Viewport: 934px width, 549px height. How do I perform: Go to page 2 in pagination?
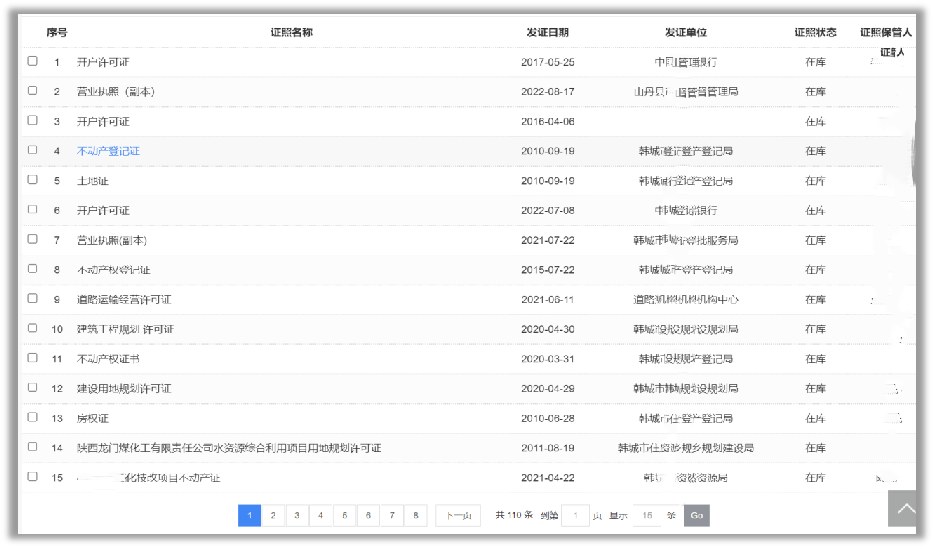coord(273,515)
